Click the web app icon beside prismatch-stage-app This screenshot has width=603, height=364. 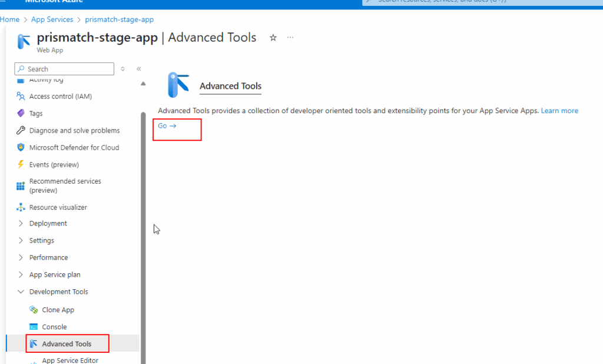tap(24, 42)
